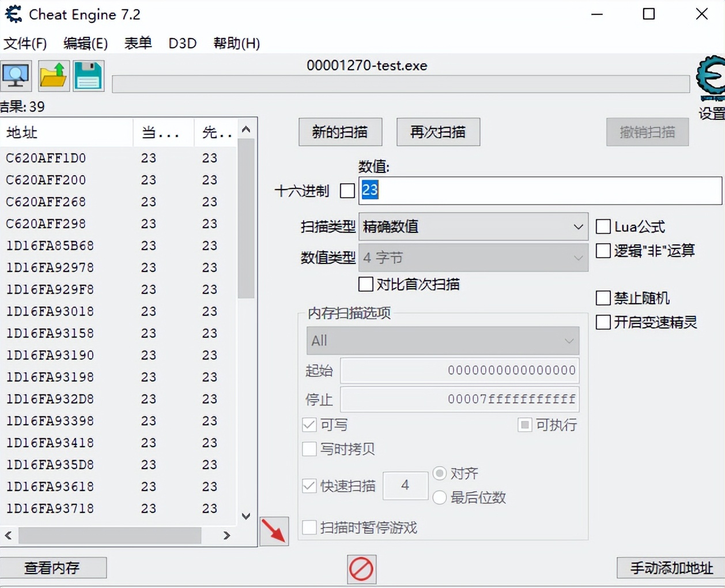Click the floppy disk save icon

88,76
